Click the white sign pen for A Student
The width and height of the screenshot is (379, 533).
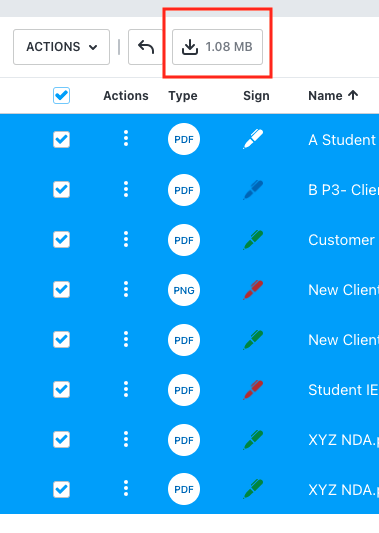click(253, 139)
